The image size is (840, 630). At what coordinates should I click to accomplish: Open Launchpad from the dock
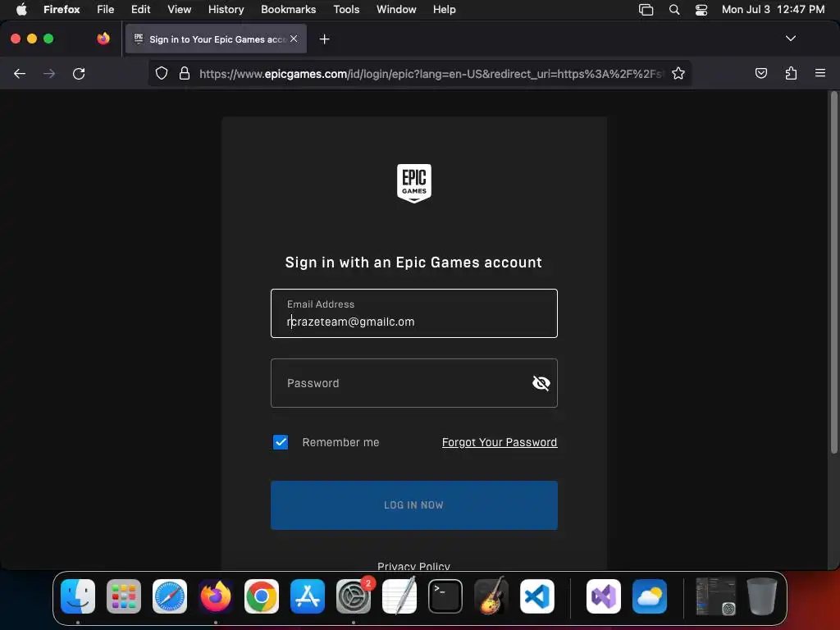(124, 596)
